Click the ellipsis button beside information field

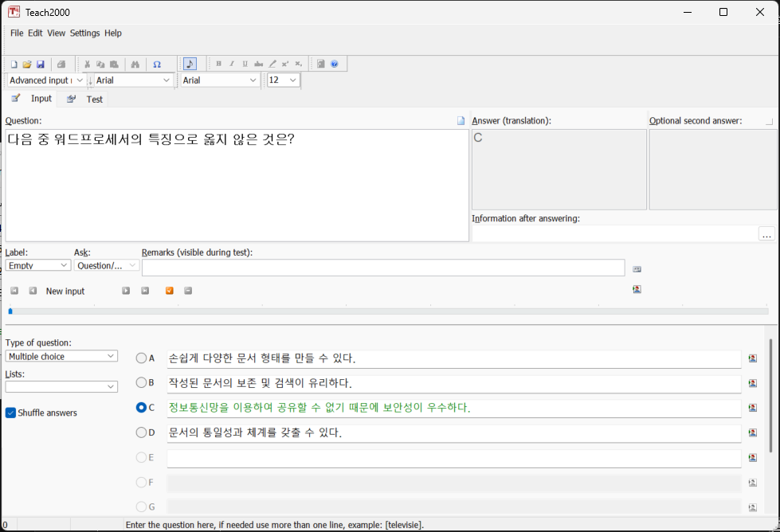click(x=766, y=235)
